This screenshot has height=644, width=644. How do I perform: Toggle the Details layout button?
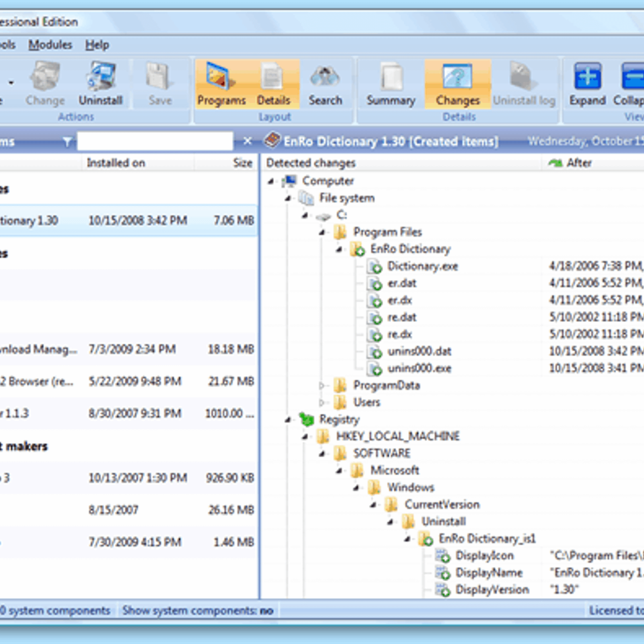[274, 84]
